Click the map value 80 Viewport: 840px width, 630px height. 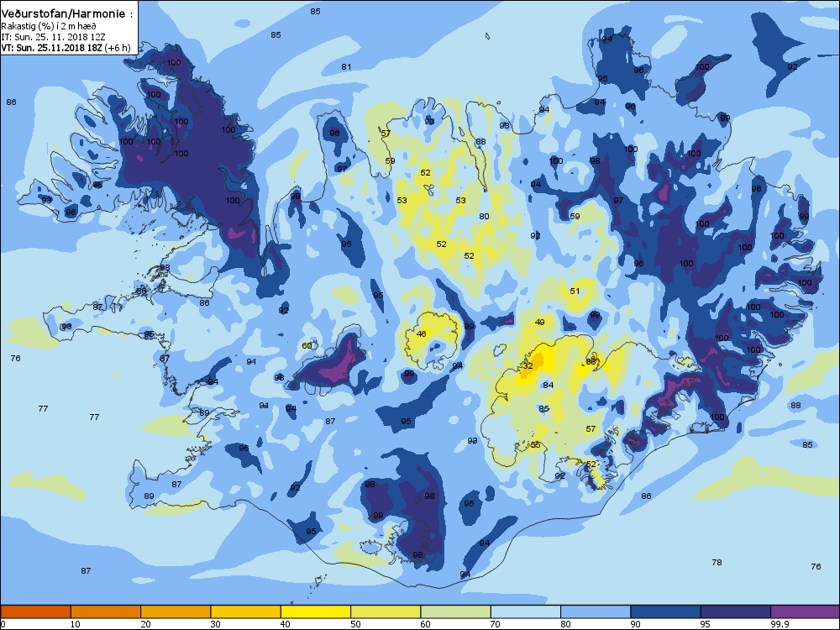(485, 216)
